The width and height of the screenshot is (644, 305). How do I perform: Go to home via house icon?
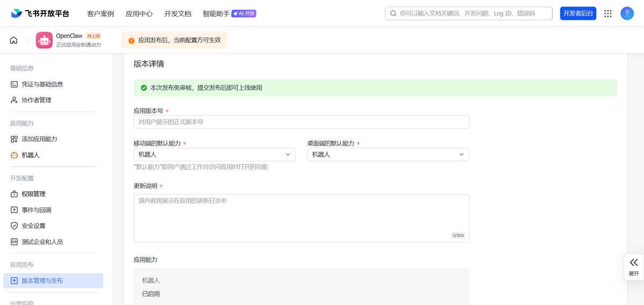14,40
